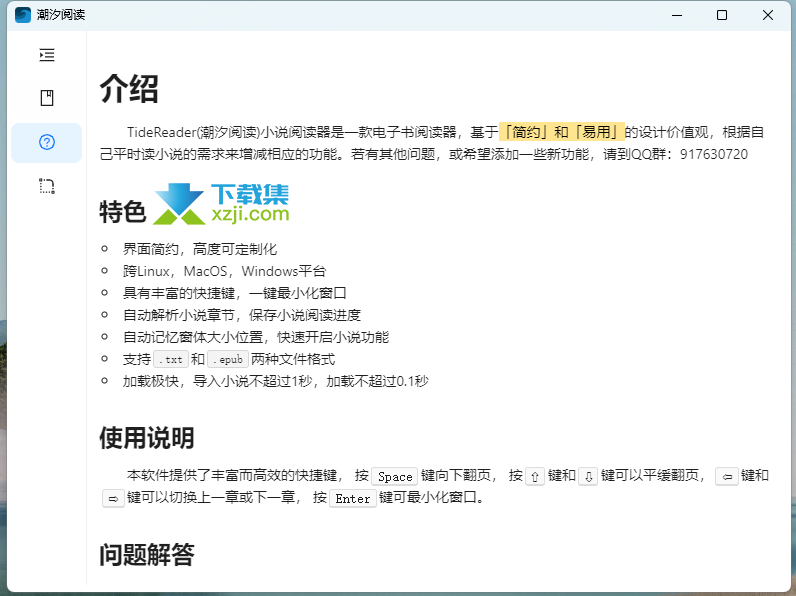Click the down arrow key label
Screen dimensions: 796x596
(x=588, y=477)
